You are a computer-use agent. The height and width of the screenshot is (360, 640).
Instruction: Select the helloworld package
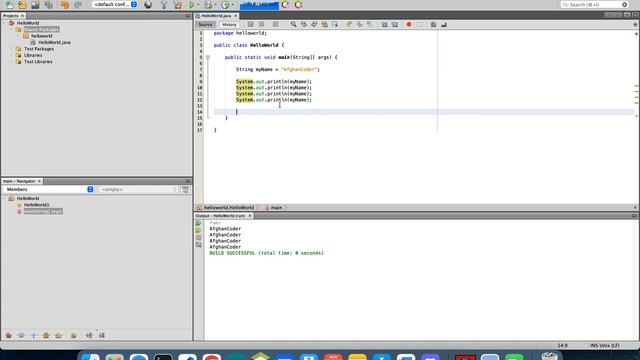coord(41,36)
